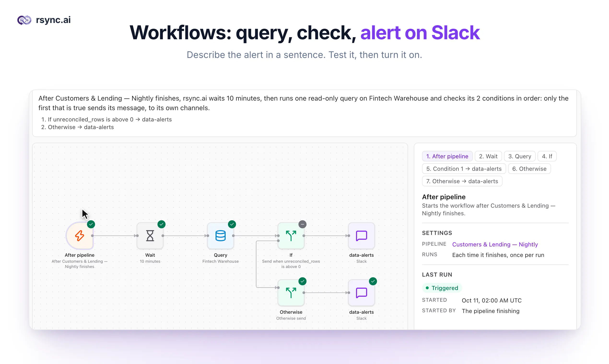Image resolution: width=609 pixels, height=364 pixels.
Task: Open the 4. If step tab
Action: (547, 156)
